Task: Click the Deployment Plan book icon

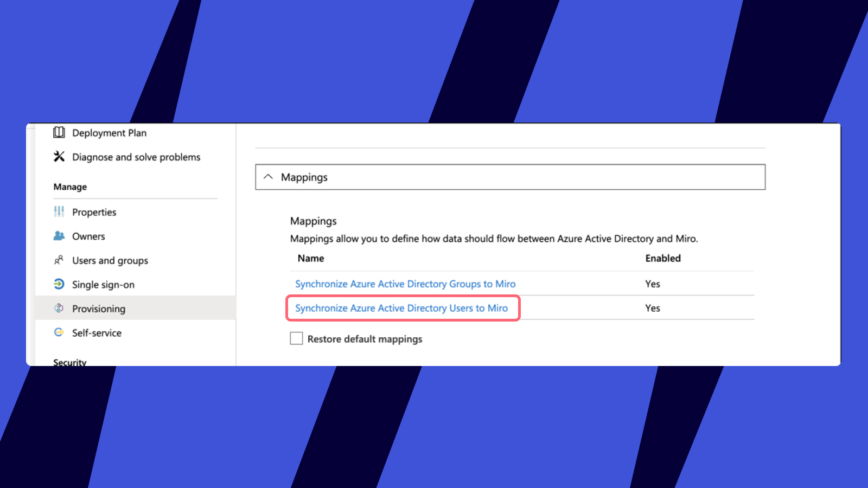Action: point(59,133)
